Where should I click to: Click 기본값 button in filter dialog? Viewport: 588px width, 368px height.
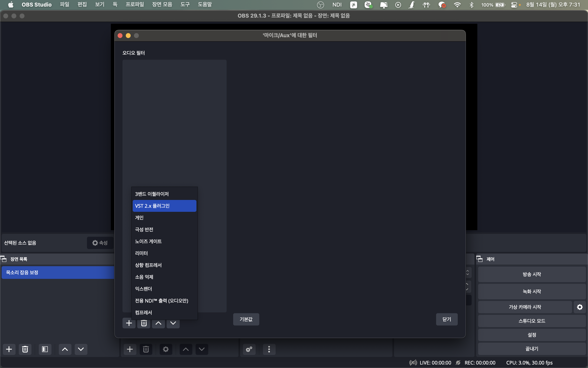[x=246, y=319]
